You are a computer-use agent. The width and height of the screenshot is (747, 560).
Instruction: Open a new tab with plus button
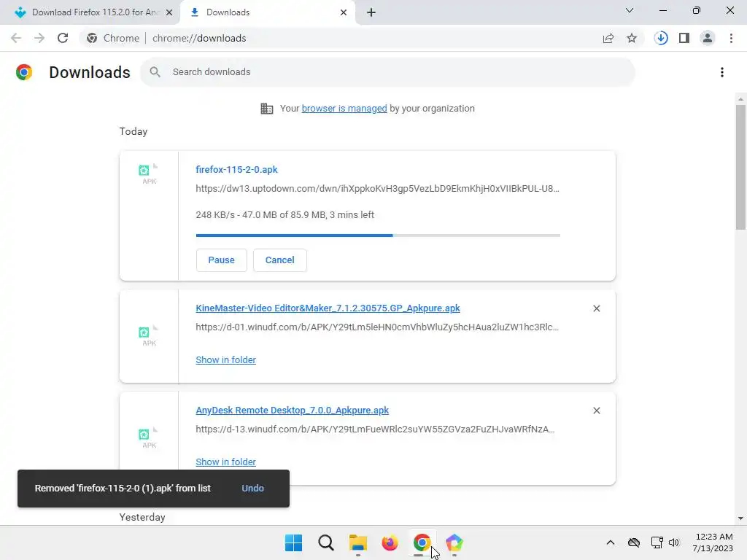click(371, 12)
